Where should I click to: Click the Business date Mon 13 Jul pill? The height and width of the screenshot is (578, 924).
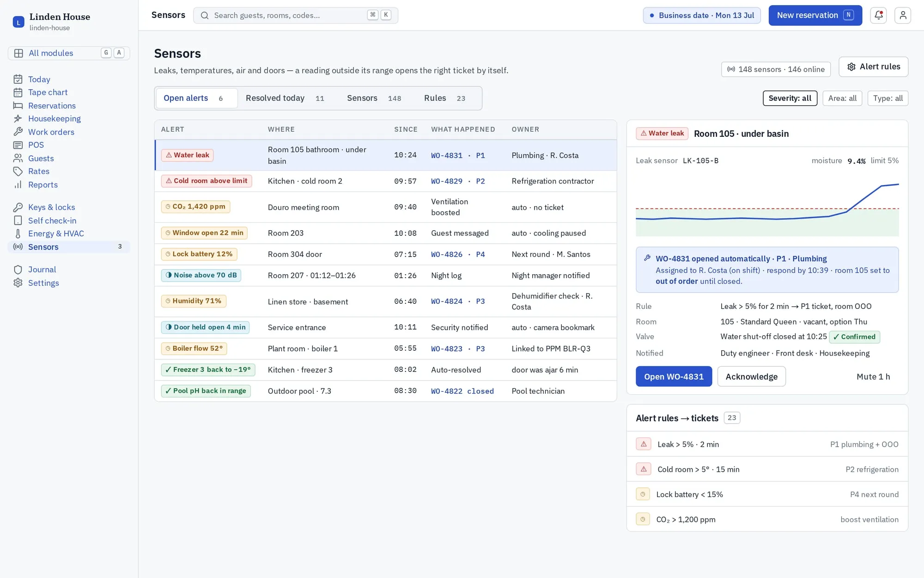702,15
